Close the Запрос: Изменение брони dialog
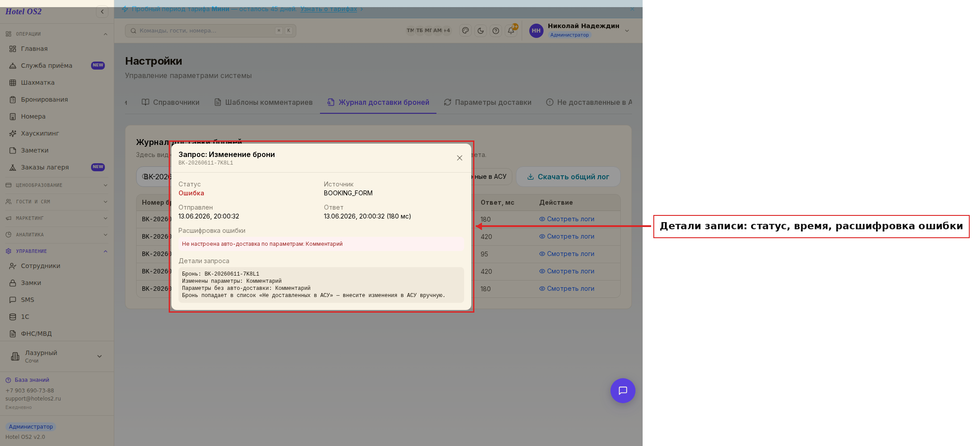The image size is (980, 446). tap(459, 158)
